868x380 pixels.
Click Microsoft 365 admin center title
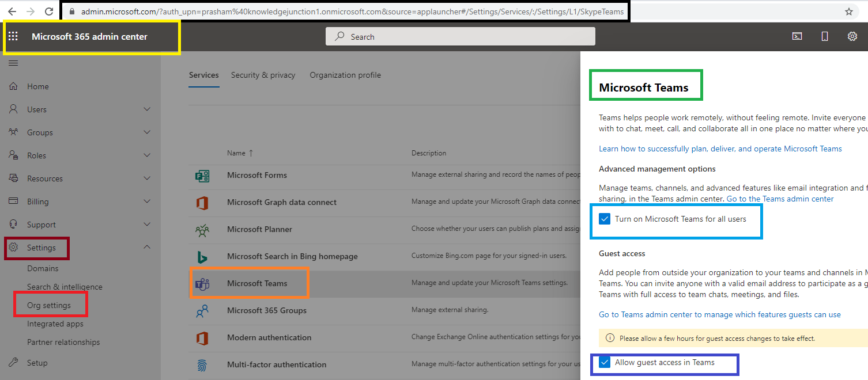89,36
